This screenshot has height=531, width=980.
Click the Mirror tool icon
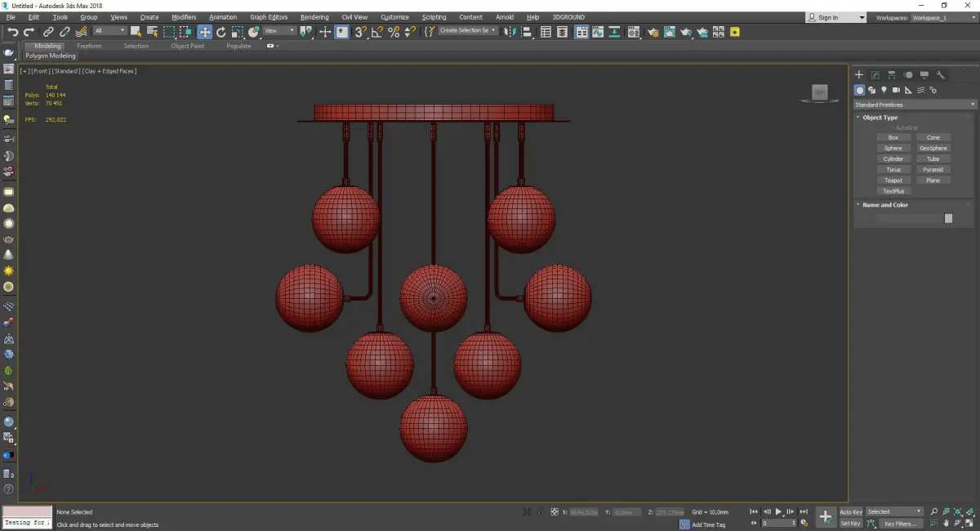[x=510, y=32]
